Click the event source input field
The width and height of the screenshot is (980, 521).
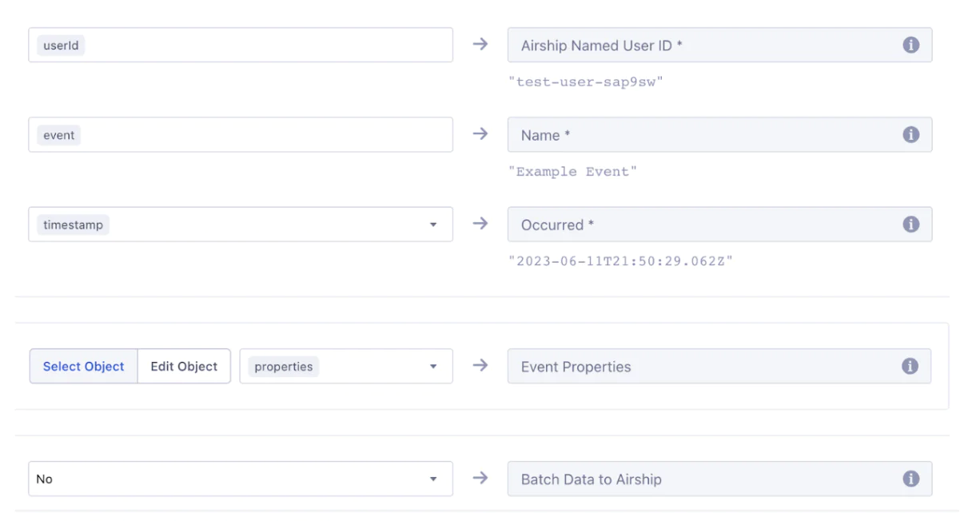tap(264, 135)
